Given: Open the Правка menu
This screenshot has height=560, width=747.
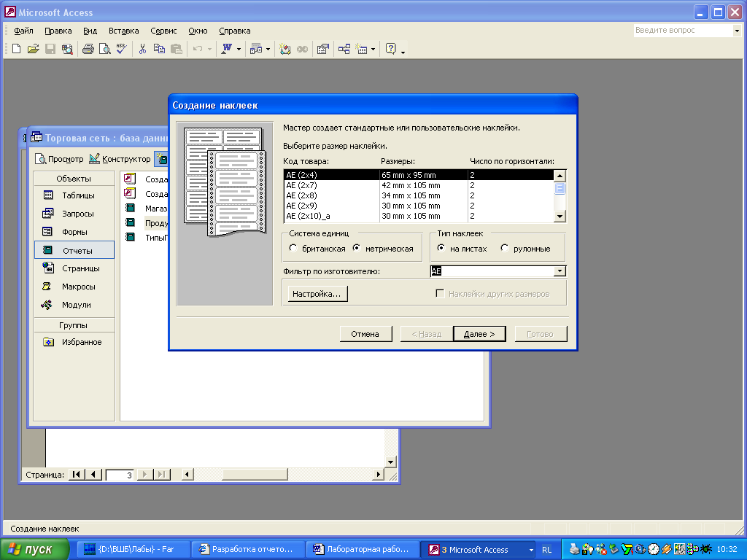Looking at the screenshot, I should click(58, 31).
